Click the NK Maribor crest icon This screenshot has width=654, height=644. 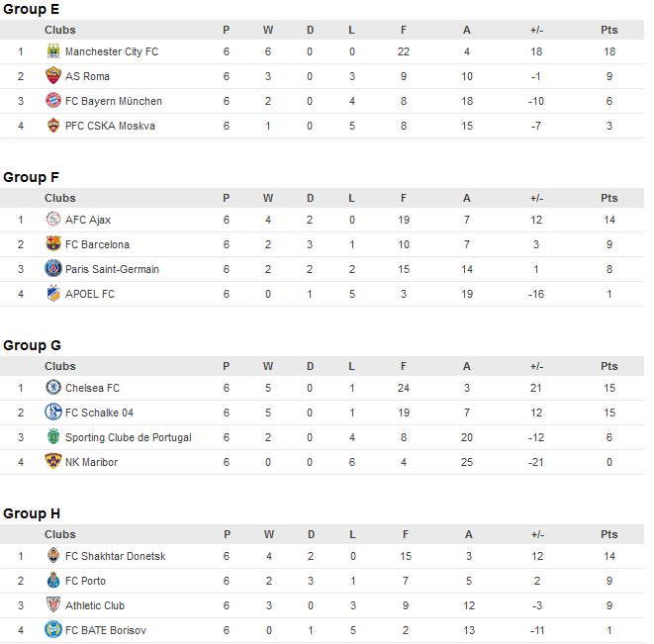pyautogui.click(x=53, y=462)
